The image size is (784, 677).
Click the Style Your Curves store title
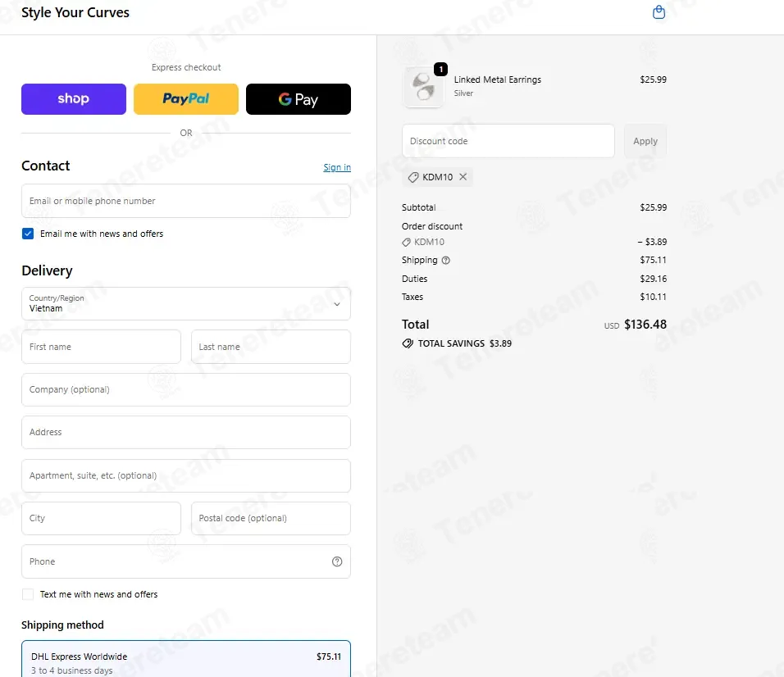(x=75, y=12)
